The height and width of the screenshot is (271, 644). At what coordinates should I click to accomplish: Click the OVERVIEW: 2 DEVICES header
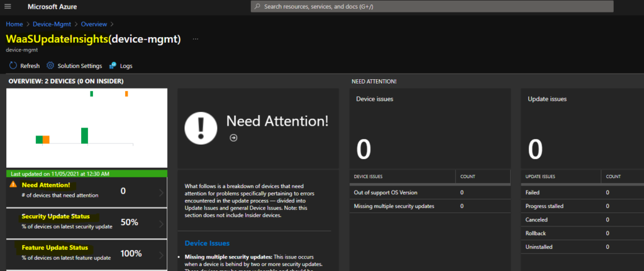click(x=66, y=81)
